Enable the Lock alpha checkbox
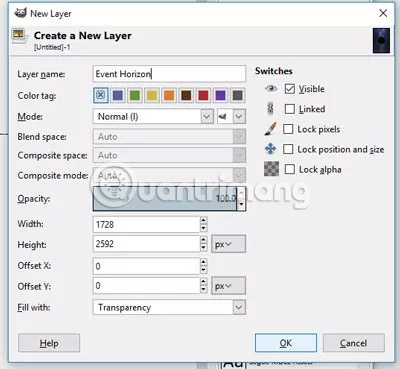The width and height of the screenshot is (400, 369). 290,169
